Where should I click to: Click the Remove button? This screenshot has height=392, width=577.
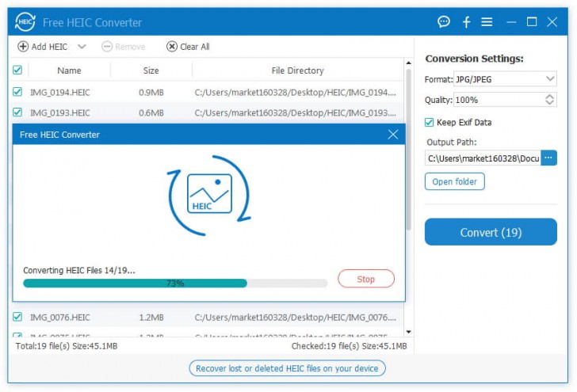(124, 47)
